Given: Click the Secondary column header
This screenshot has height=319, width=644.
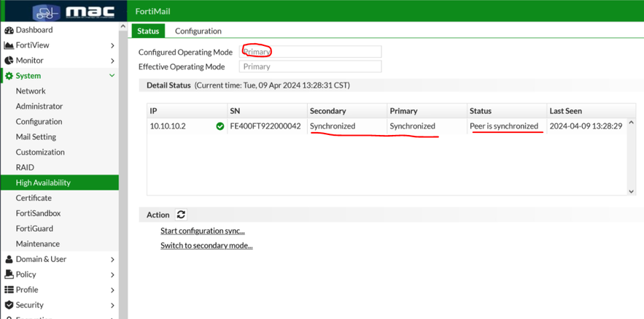Looking at the screenshot, I should pyautogui.click(x=347, y=111).
